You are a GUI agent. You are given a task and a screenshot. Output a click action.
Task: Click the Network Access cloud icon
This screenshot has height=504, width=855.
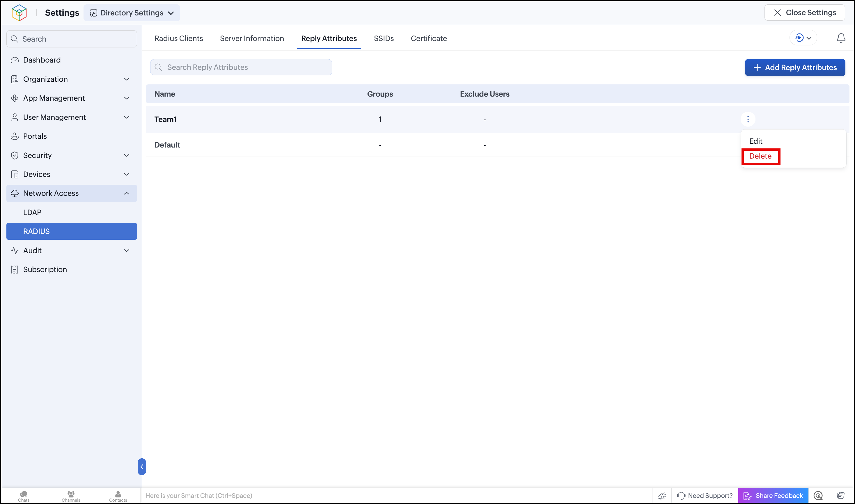click(x=15, y=193)
